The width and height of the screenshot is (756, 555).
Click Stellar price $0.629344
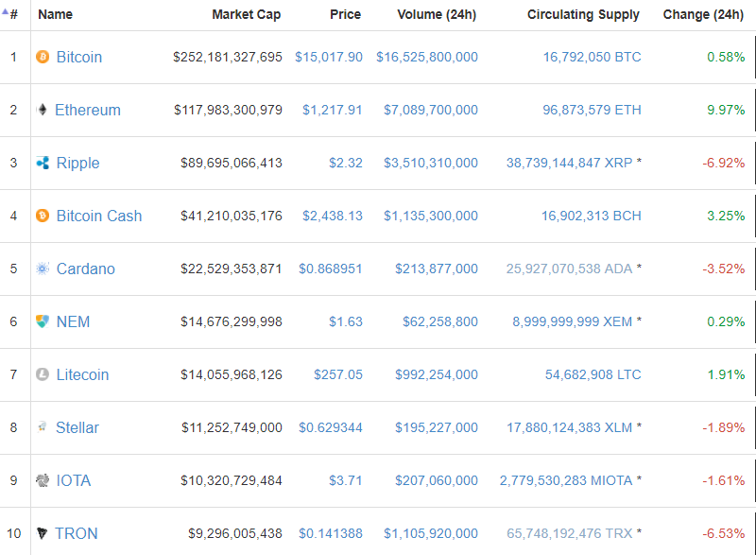click(330, 427)
